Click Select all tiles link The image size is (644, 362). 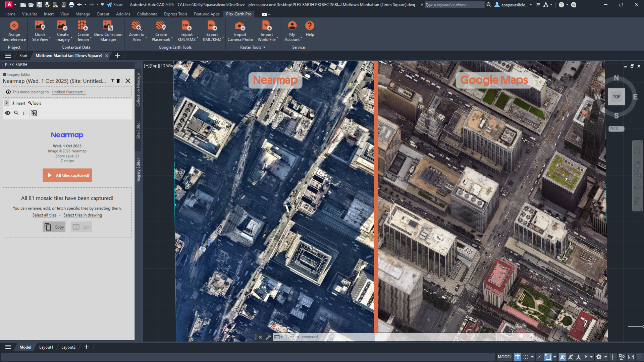(x=44, y=215)
